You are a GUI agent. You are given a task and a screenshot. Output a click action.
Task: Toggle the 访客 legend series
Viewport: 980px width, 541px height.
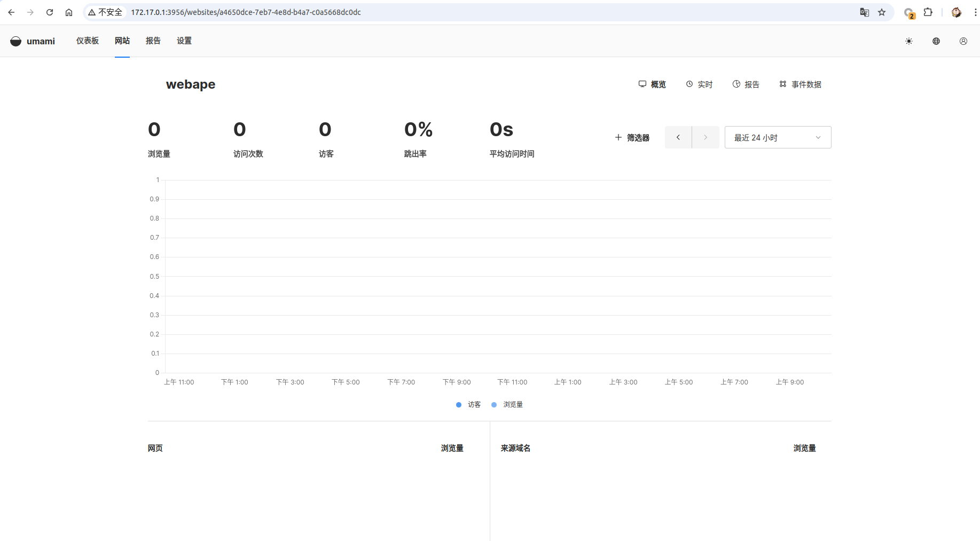(x=468, y=405)
